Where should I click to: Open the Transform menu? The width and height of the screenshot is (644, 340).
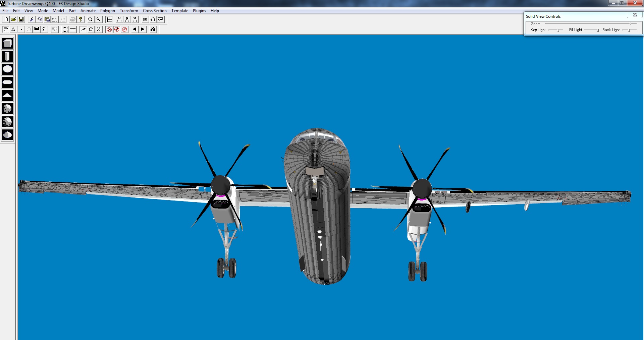coord(129,11)
